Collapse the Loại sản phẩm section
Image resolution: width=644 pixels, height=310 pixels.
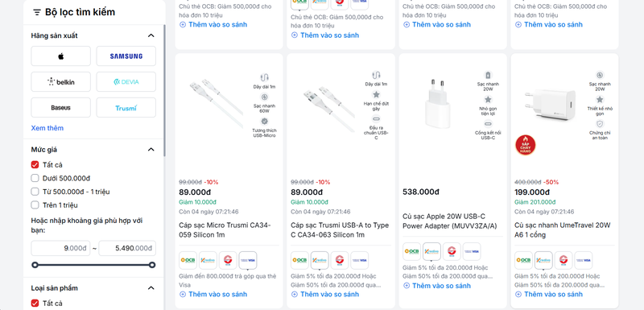151,287
